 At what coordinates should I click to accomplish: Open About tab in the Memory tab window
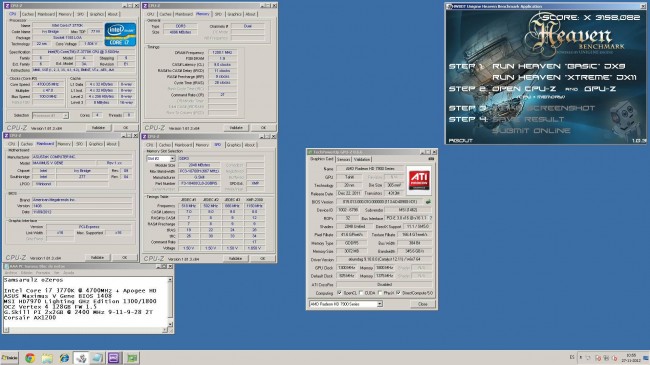tap(250, 14)
